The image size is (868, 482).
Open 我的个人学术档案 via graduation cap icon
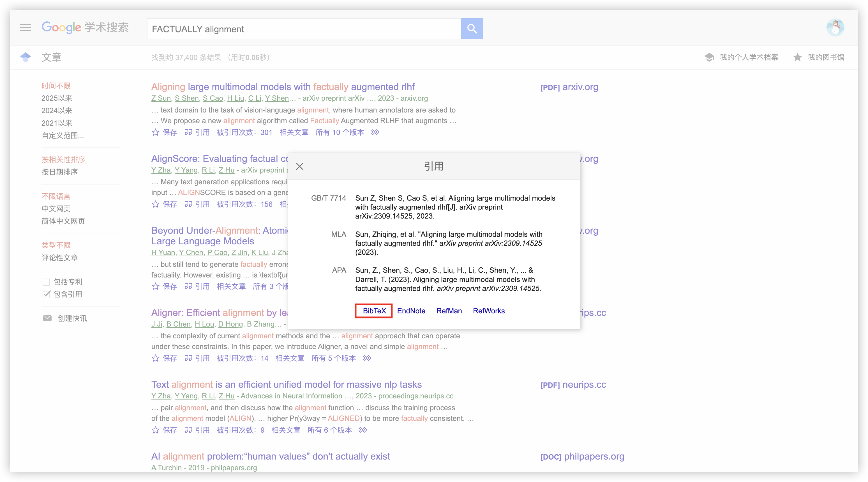click(x=710, y=57)
